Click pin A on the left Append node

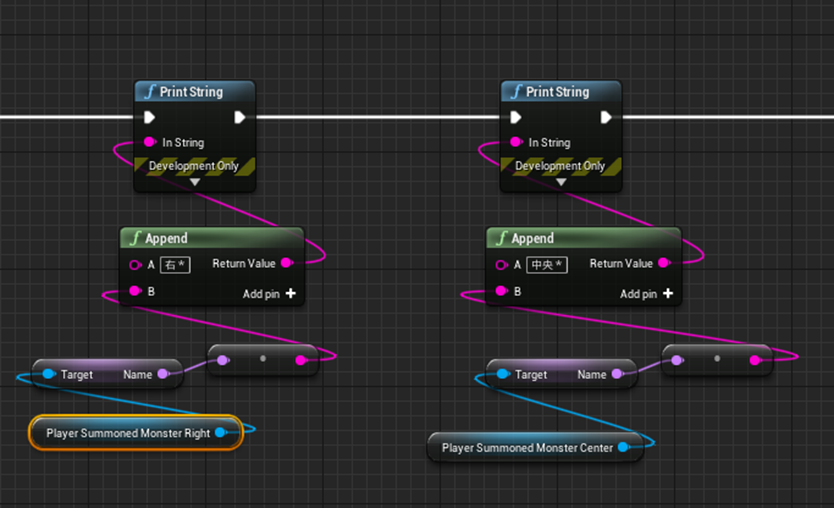(135, 264)
